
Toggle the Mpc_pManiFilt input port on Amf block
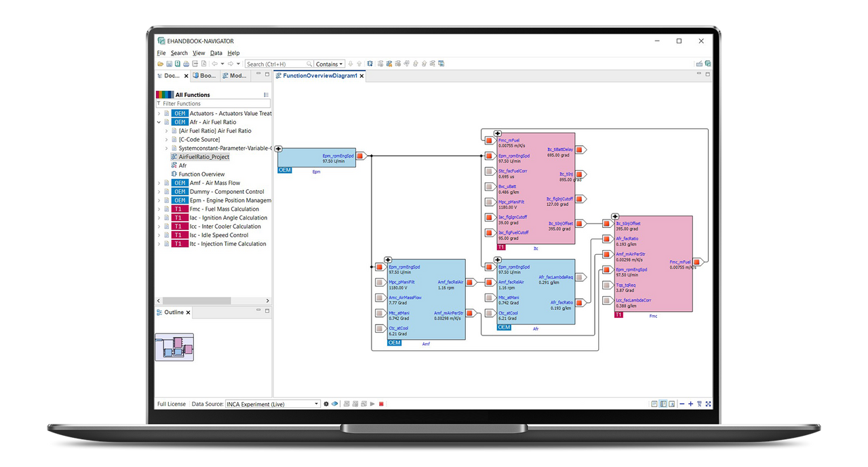point(380,282)
